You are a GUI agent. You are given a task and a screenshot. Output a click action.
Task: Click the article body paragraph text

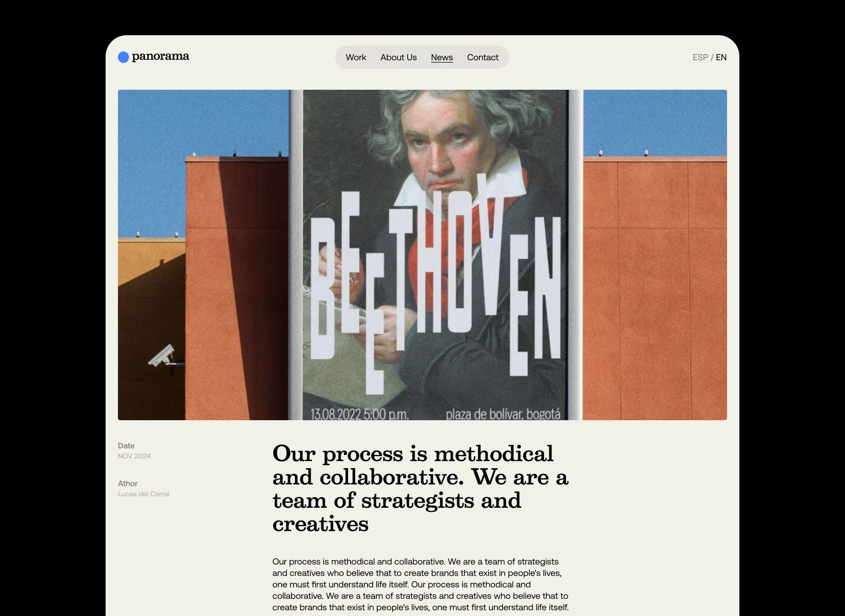pyautogui.click(x=420, y=584)
